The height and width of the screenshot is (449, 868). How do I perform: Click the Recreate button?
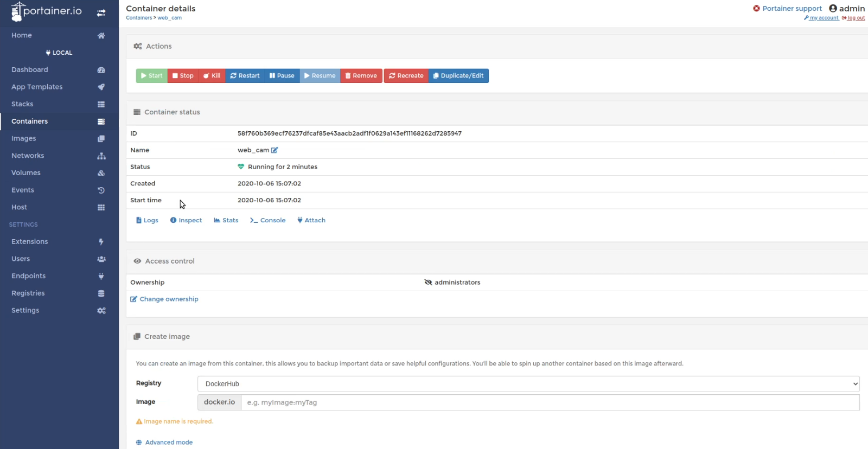pyautogui.click(x=406, y=76)
